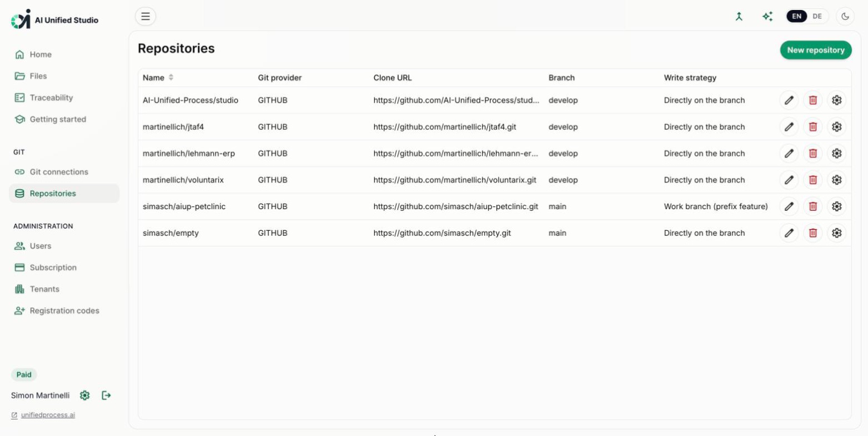The height and width of the screenshot is (436, 868).
Task: Click the log out icon beside Simon Martinelli
Action: pyautogui.click(x=106, y=396)
